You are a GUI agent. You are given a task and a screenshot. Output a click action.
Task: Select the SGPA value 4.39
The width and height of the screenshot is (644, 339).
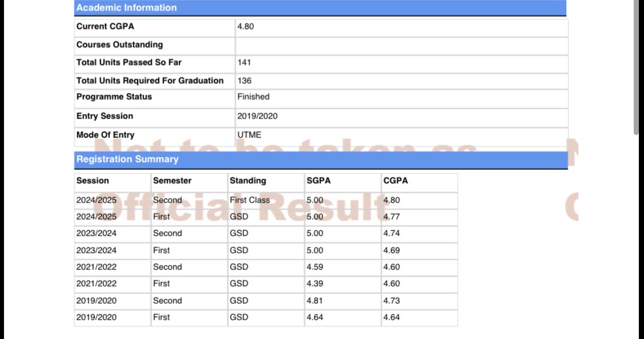[x=315, y=284]
